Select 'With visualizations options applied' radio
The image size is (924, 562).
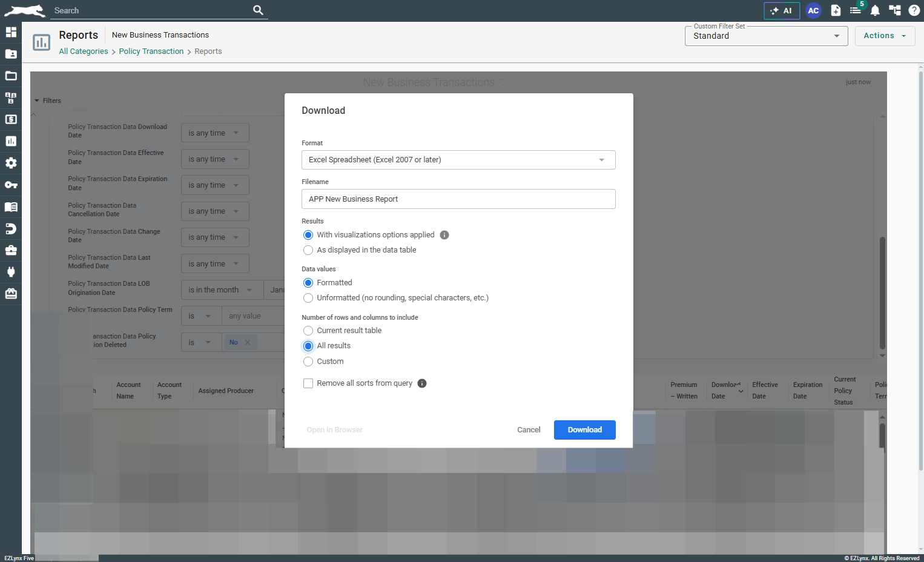coord(308,235)
